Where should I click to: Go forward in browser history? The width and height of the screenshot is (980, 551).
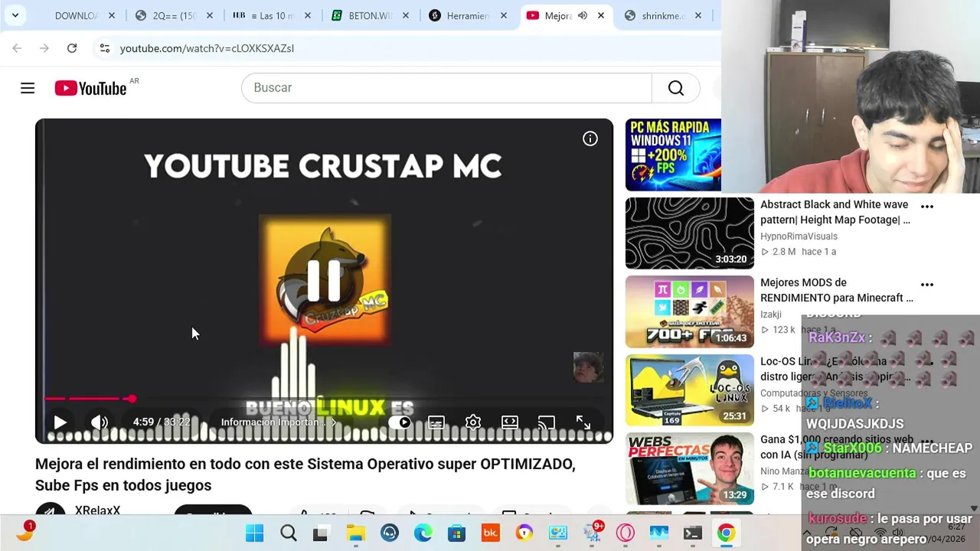point(44,48)
